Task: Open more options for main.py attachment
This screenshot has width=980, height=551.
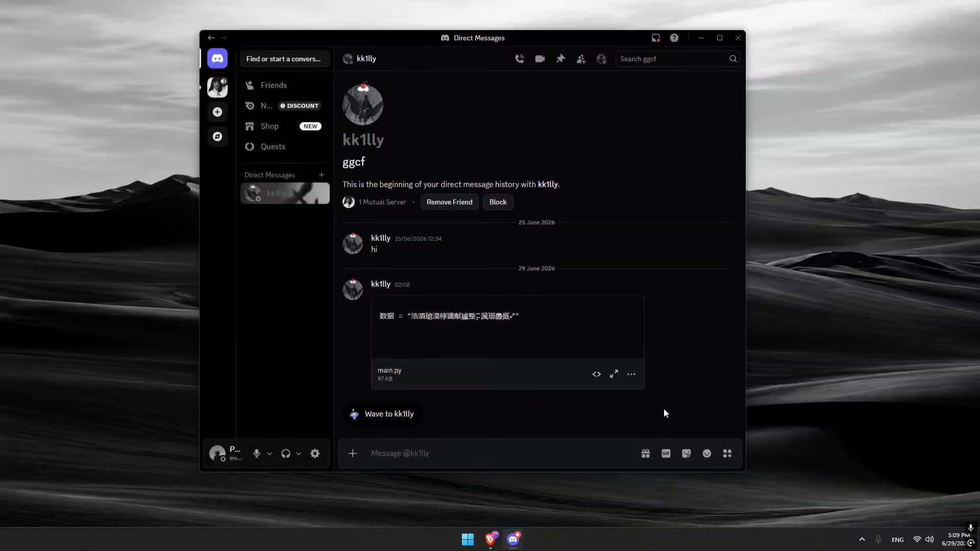Action: coord(631,374)
